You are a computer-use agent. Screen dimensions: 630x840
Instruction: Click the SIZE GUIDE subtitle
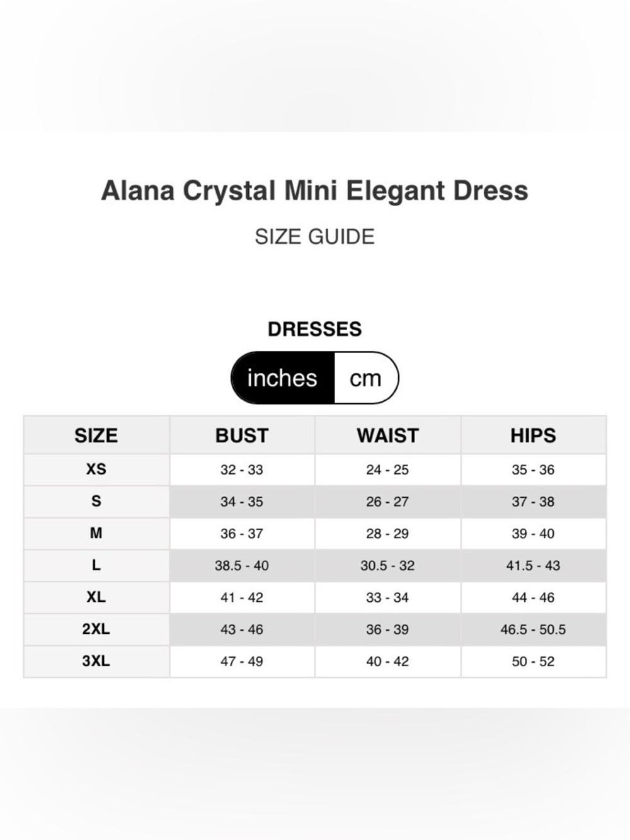coord(314,237)
